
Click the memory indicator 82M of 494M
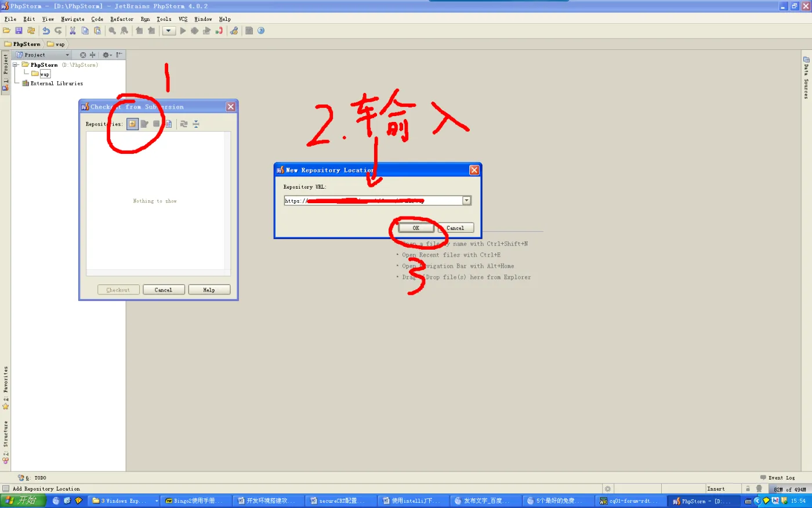click(x=789, y=489)
